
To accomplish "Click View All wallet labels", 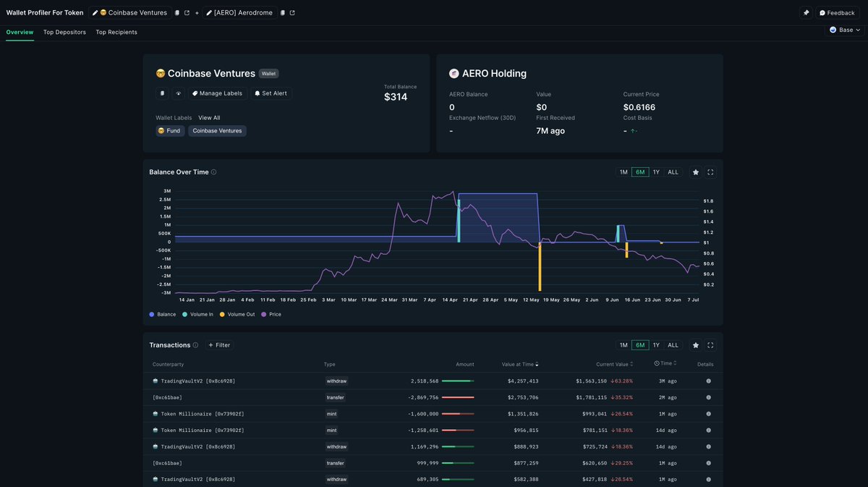I will (209, 118).
